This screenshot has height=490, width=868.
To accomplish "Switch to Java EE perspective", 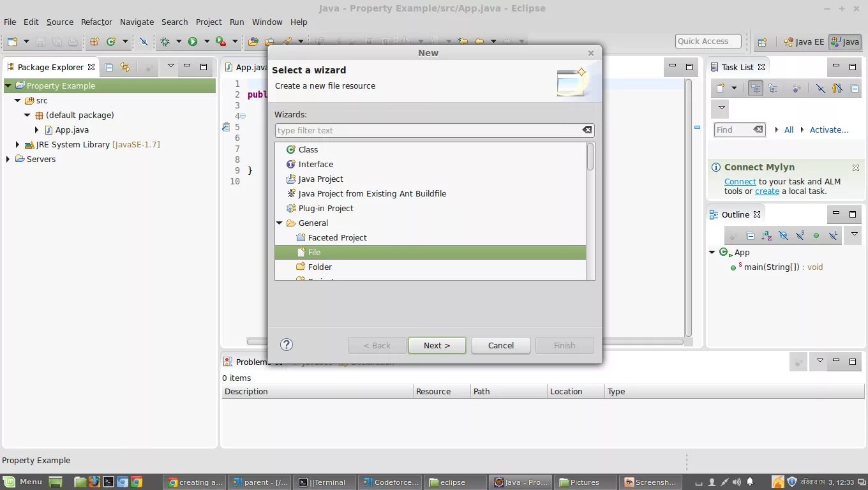I will tap(805, 42).
